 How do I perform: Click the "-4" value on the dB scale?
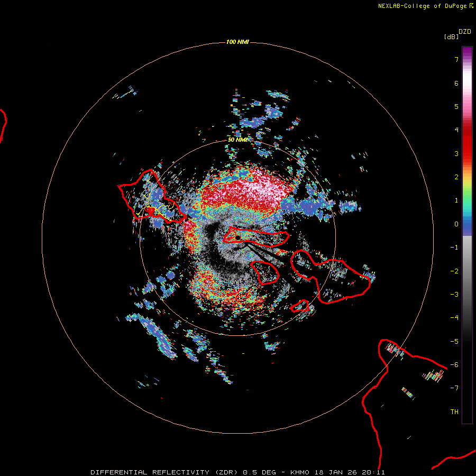(x=454, y=318)
